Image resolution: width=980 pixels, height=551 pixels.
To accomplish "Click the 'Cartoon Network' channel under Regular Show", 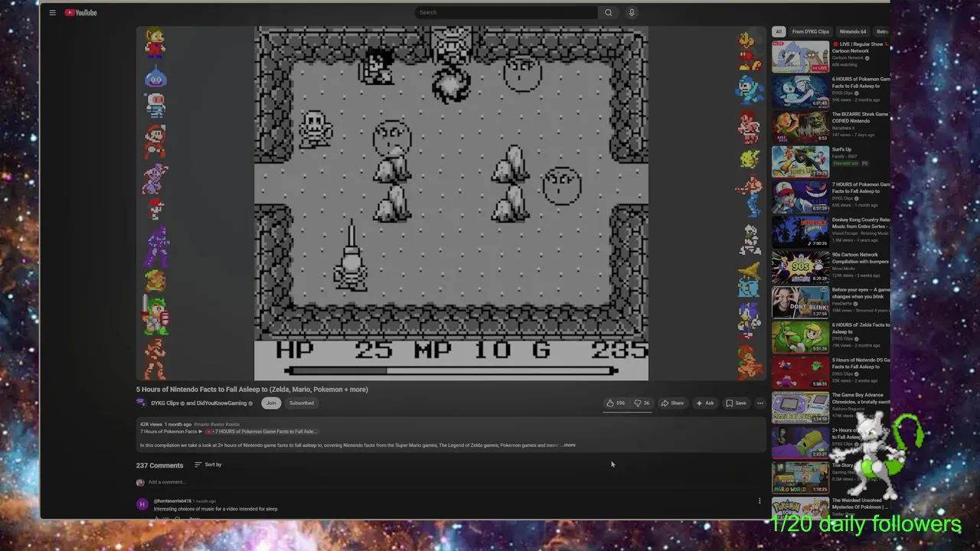I will 848,58.
